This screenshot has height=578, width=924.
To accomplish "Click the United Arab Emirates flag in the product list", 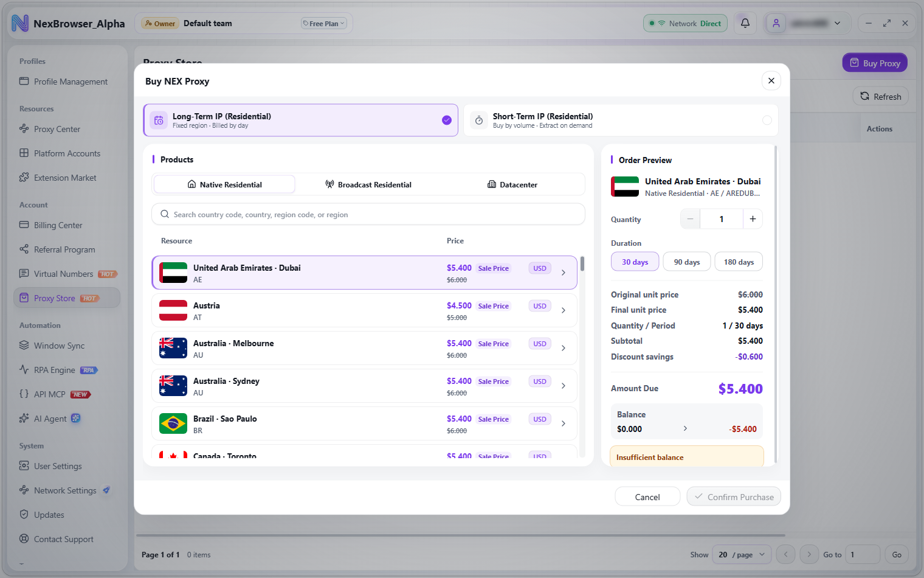I will tap(173, 273).
